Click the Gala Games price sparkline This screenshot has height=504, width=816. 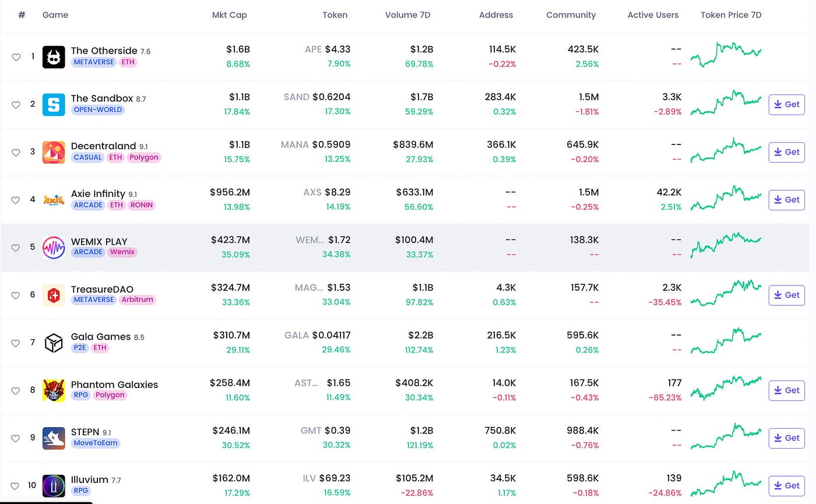(726, 341)
